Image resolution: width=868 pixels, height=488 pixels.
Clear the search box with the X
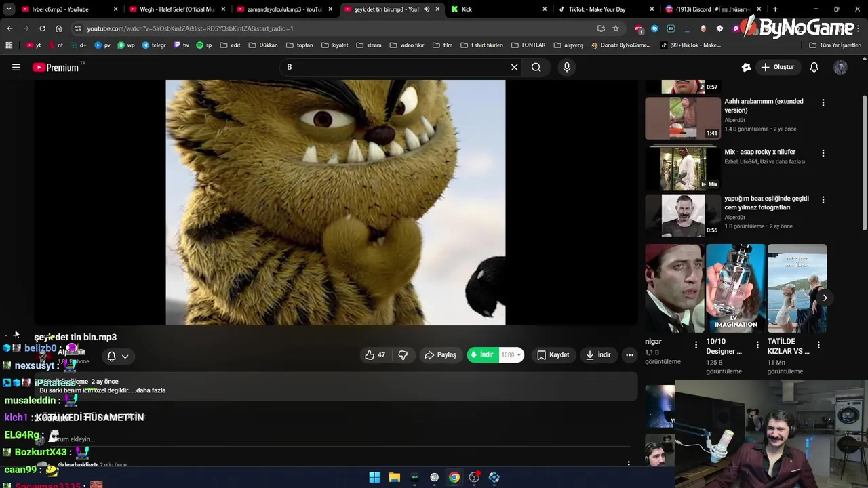(514, 67)
